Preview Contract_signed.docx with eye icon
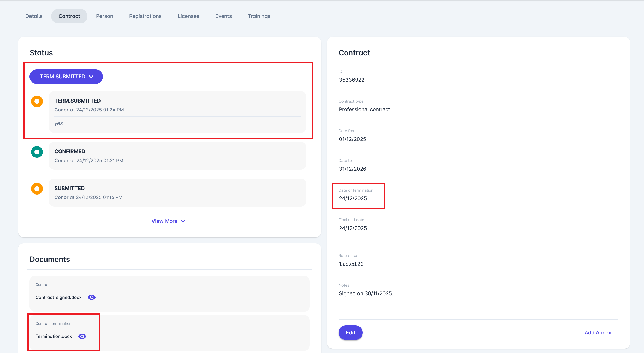Screen dimensions: 644x353 point(92,297)
